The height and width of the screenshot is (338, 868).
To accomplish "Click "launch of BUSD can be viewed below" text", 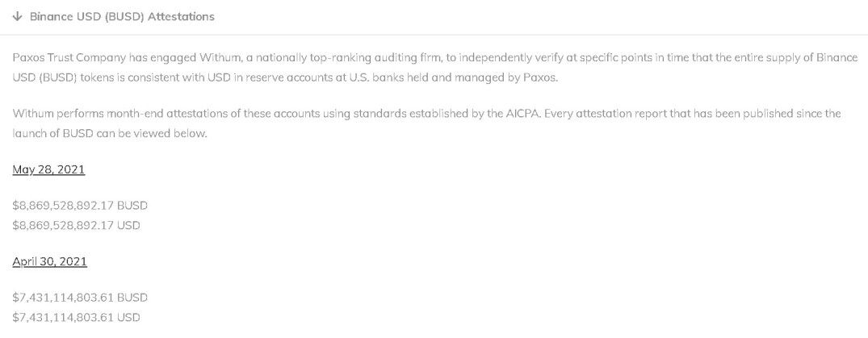I will (110, 133).
